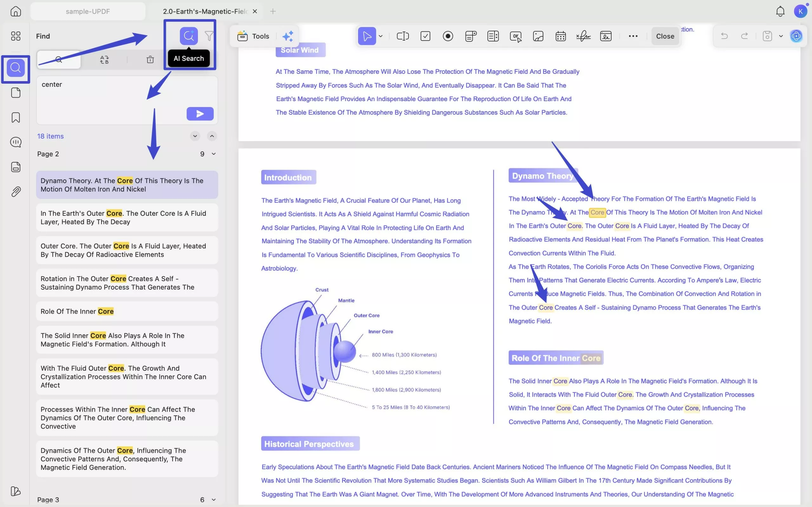Select the text field form tool

[x=402, y=36]
